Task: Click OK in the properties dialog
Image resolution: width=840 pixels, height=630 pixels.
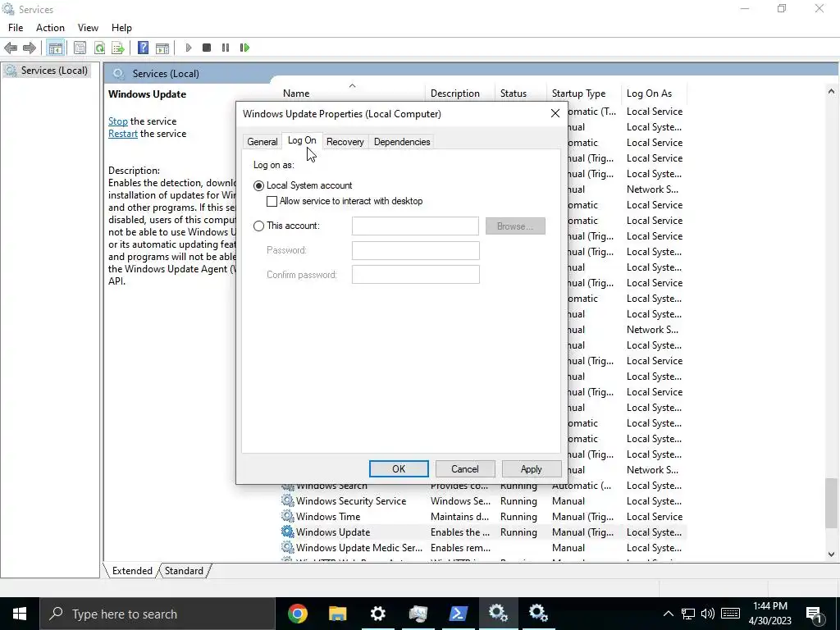Action: coord(399,468)
